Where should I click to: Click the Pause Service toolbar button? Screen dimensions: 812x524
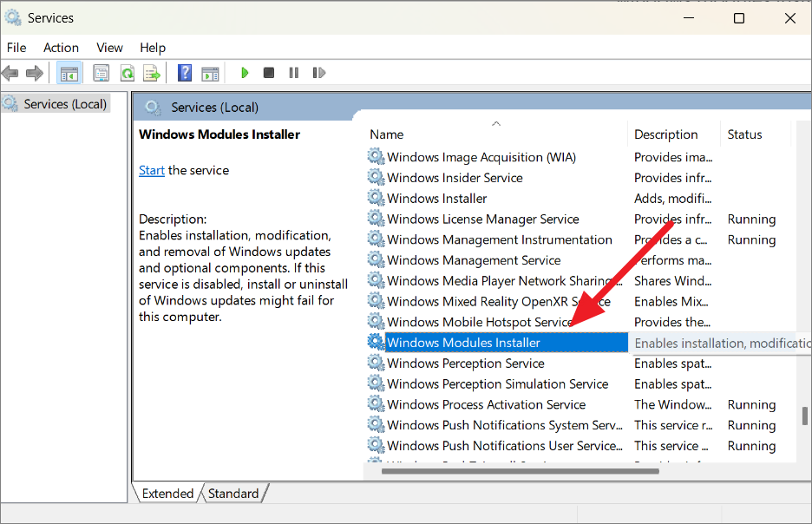[x=293, y=73]
